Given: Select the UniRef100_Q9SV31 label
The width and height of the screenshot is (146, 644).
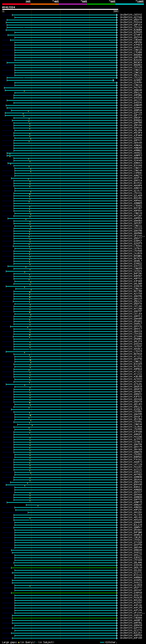Looking at the screenshot, I should click(131, 326).
